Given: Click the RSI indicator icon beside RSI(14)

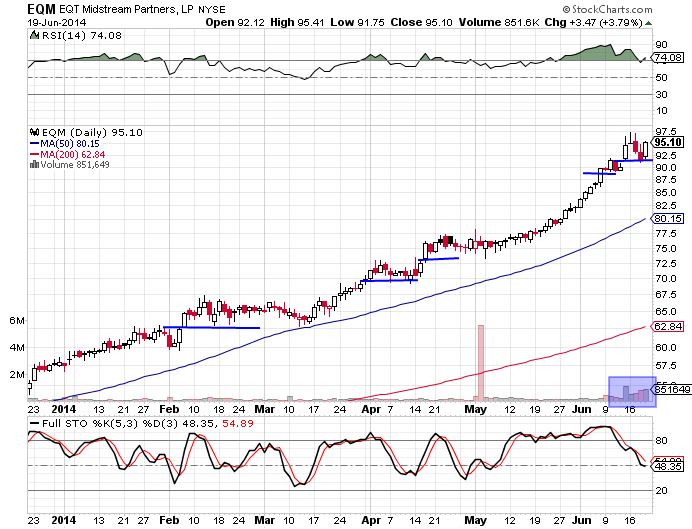Looking at the screenshot, I should click(34, 35).
